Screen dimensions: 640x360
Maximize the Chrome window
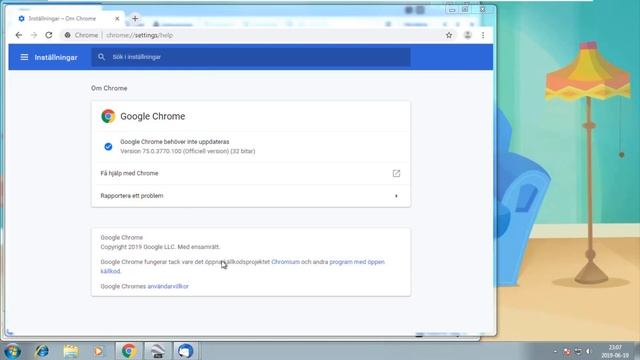[x=465, y=9]
